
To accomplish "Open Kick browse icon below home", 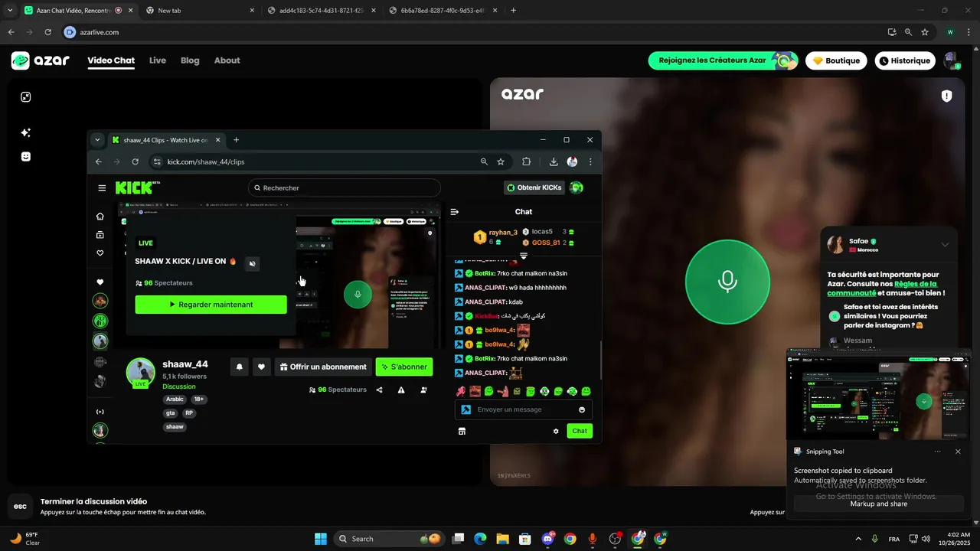I will 100,235.
